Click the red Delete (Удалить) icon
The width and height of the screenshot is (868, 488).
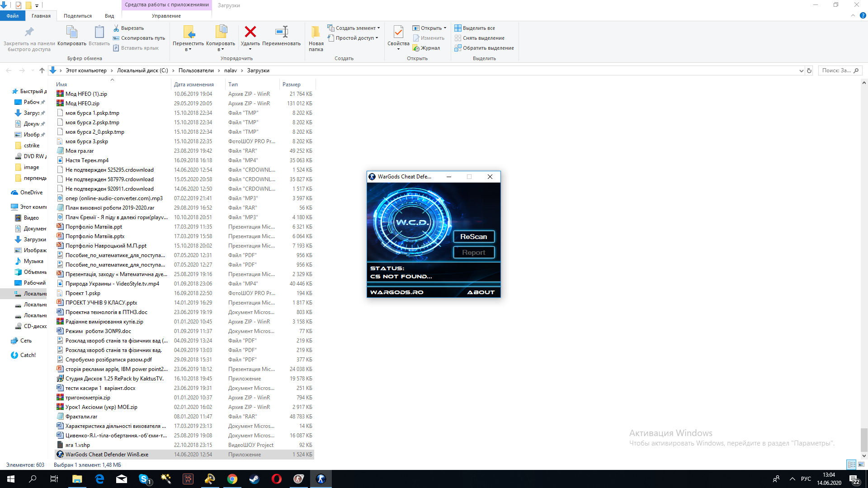(250, 32)
